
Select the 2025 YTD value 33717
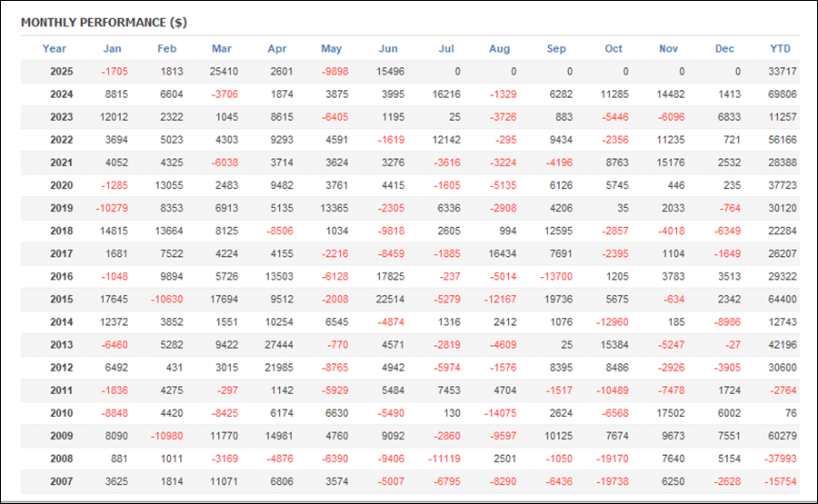pos(783,72)
